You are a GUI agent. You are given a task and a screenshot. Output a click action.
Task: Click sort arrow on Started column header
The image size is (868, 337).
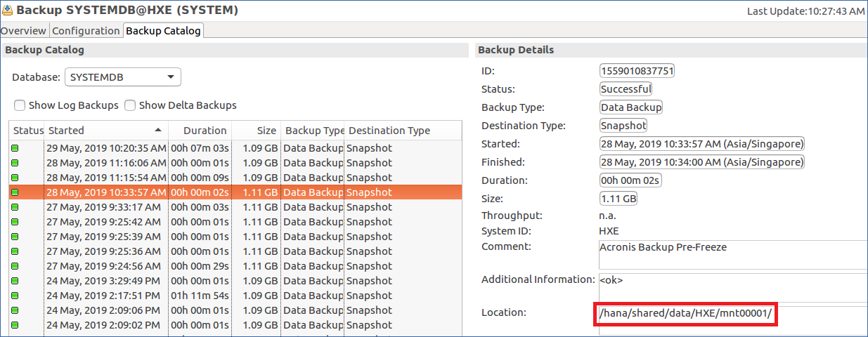(158, 130)
